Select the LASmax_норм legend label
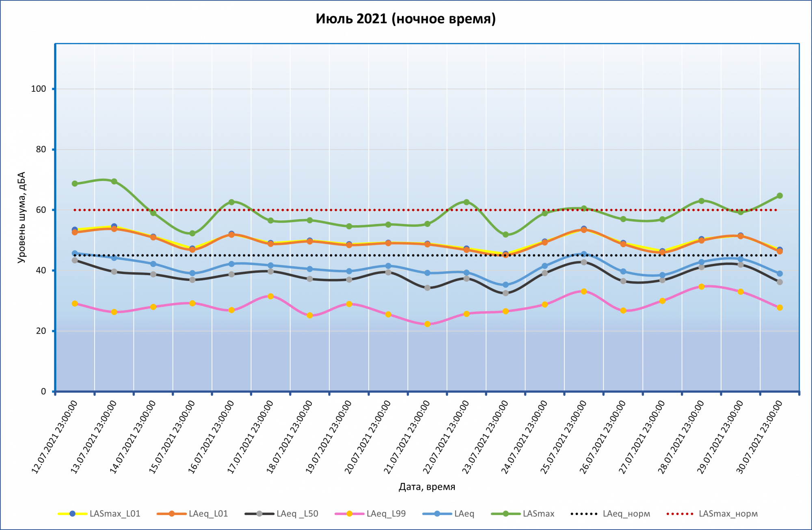This screenshot has width=812, height=530. click(728, 514)
